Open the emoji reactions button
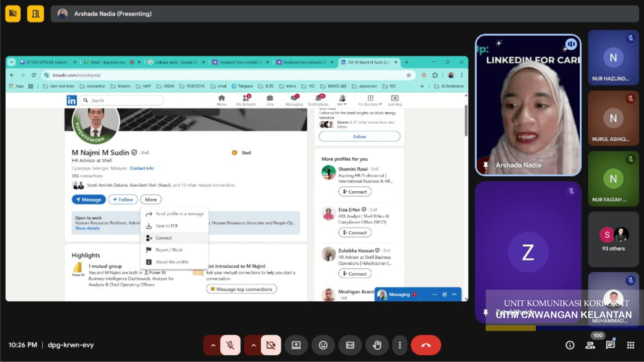 [323, 345]
